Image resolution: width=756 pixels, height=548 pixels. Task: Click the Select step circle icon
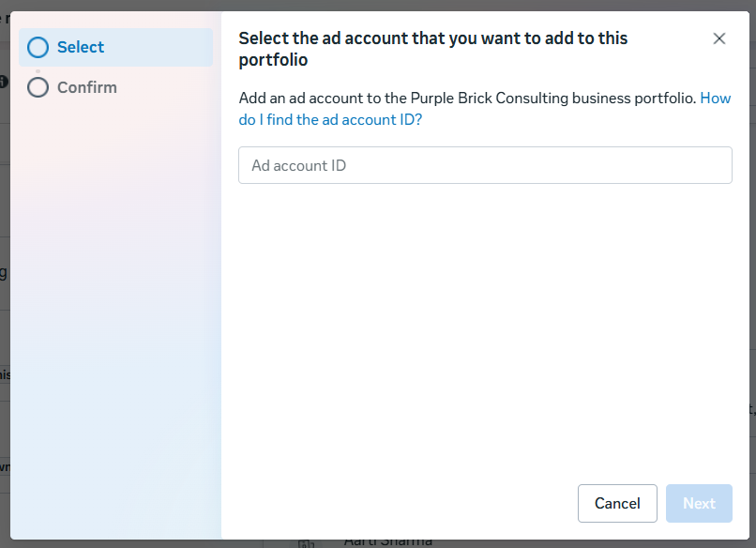click(x=38, y=48)
